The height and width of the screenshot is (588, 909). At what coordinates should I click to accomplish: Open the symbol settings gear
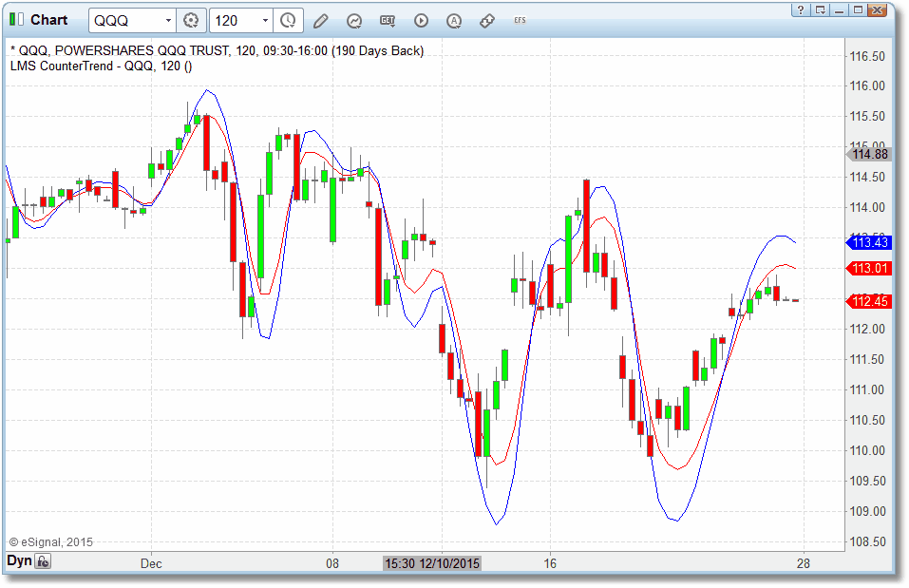click(191, 21)
